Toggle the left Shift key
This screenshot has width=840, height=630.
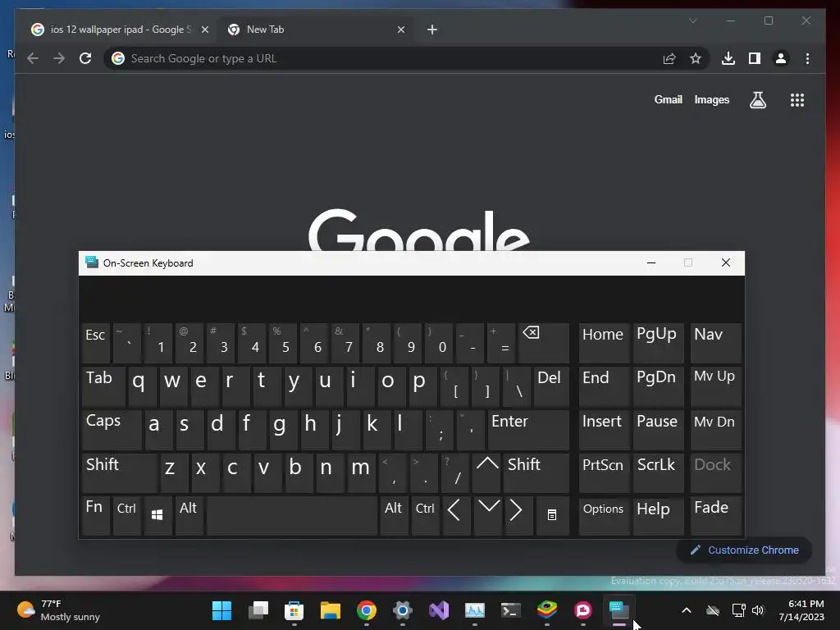(x=120, y=472)
